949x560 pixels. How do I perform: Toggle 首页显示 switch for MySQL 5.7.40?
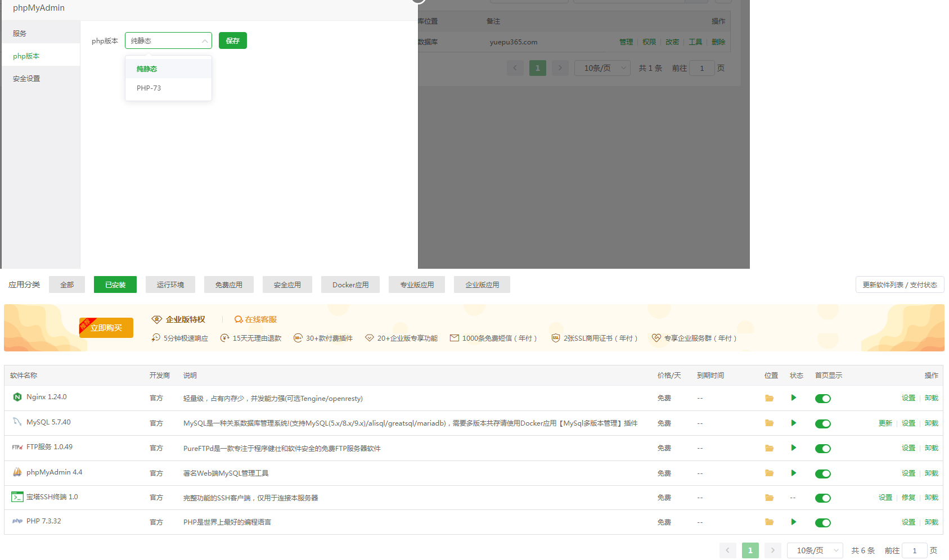[x=823, y=424]
